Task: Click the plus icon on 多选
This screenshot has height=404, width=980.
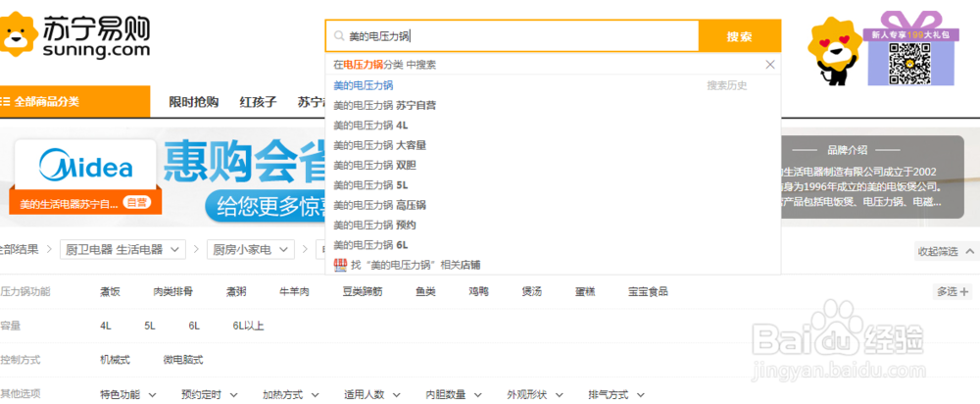Action: (x=963, y=291)
